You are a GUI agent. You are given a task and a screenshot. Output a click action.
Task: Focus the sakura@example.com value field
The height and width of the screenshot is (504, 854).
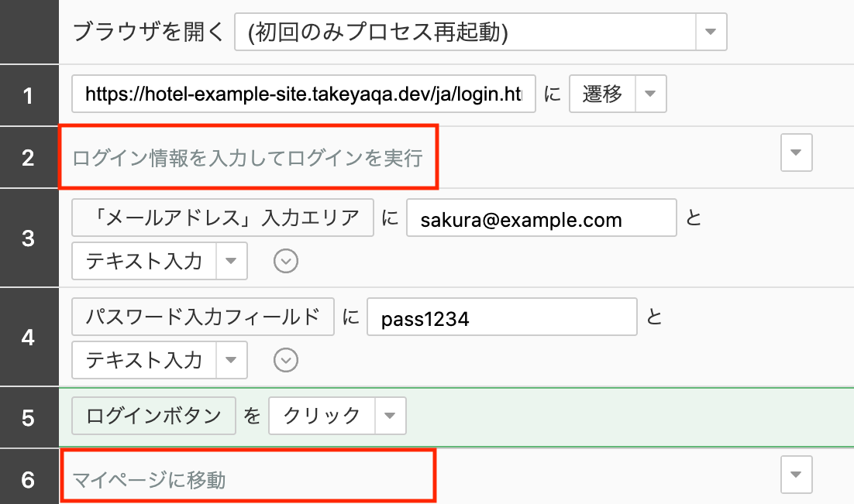[541, 220]
